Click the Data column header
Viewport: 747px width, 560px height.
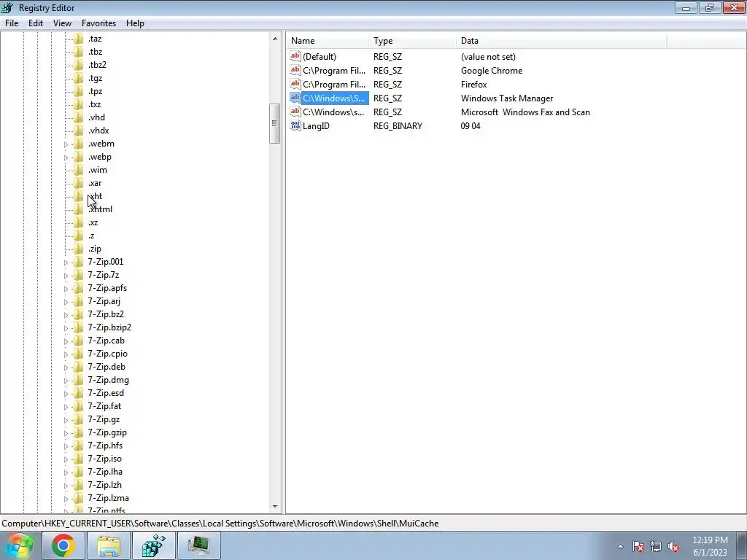click(x=561, y=41)
